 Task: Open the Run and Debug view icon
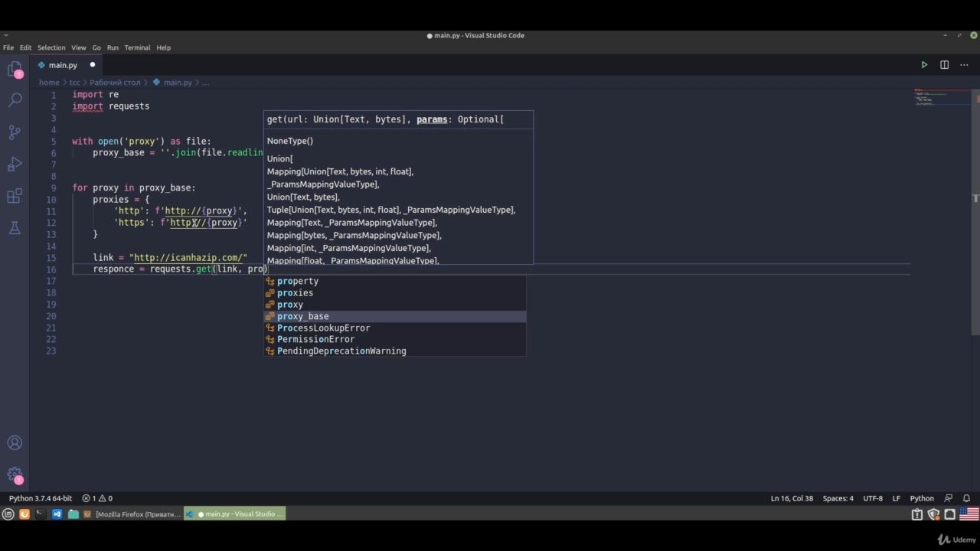coord(15,165)
